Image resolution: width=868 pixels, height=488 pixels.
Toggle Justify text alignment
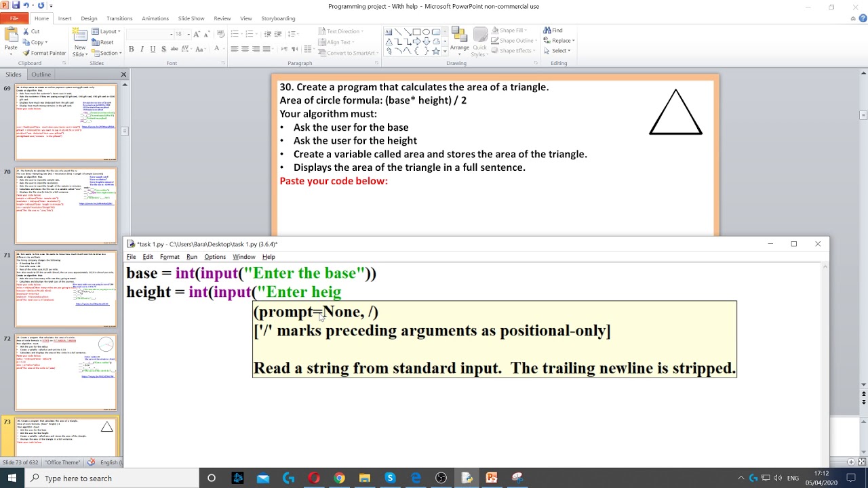(267, 49)
